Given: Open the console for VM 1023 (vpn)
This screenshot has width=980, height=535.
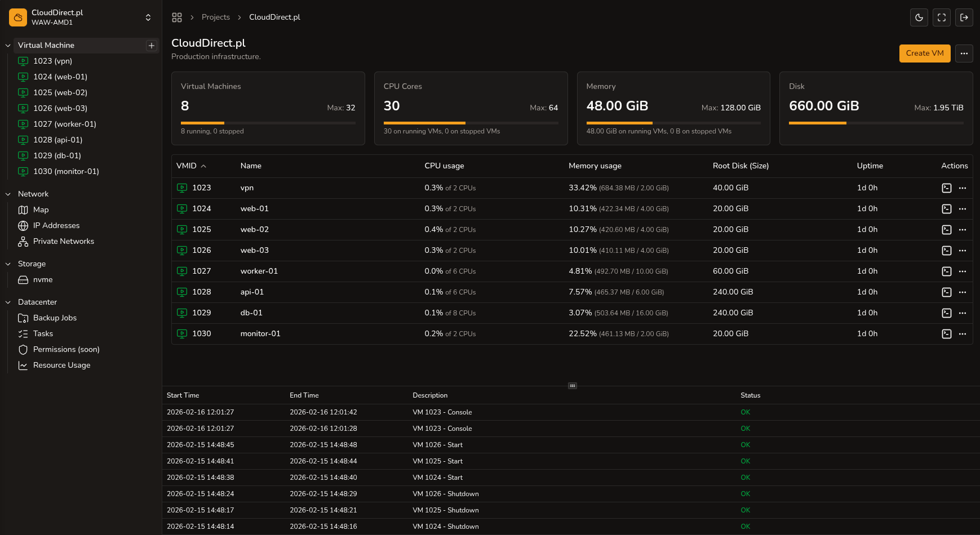Looking at the screenshot, I should pyautogui.click(x=947, y=188).
